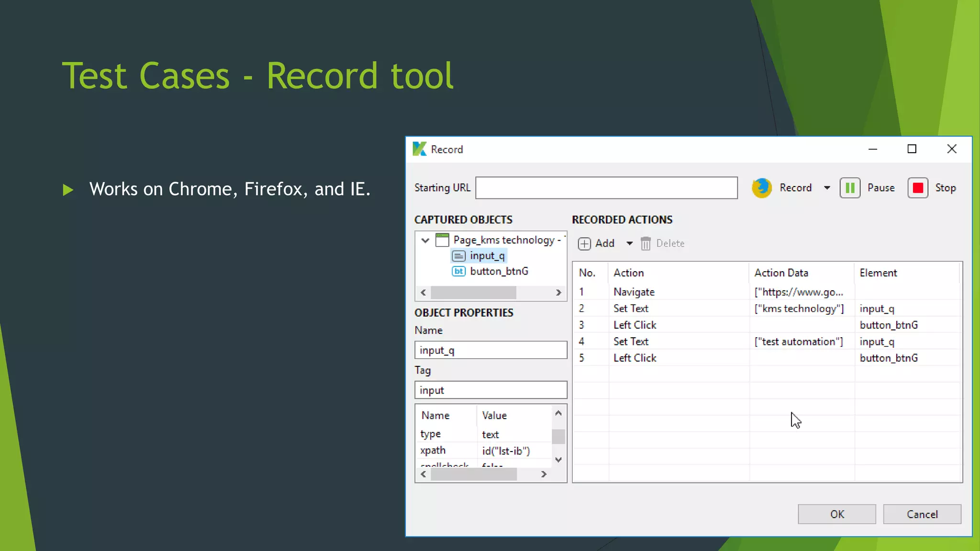The width and height of the screenshot is (980, 551).
Task: Click the Record button label
Action: tap(796, 187)
